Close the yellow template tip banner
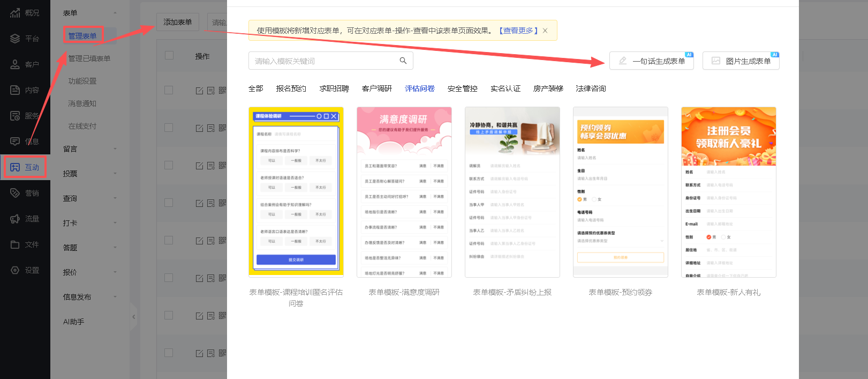This screenshot has width=868, height=379. [545, 31]
